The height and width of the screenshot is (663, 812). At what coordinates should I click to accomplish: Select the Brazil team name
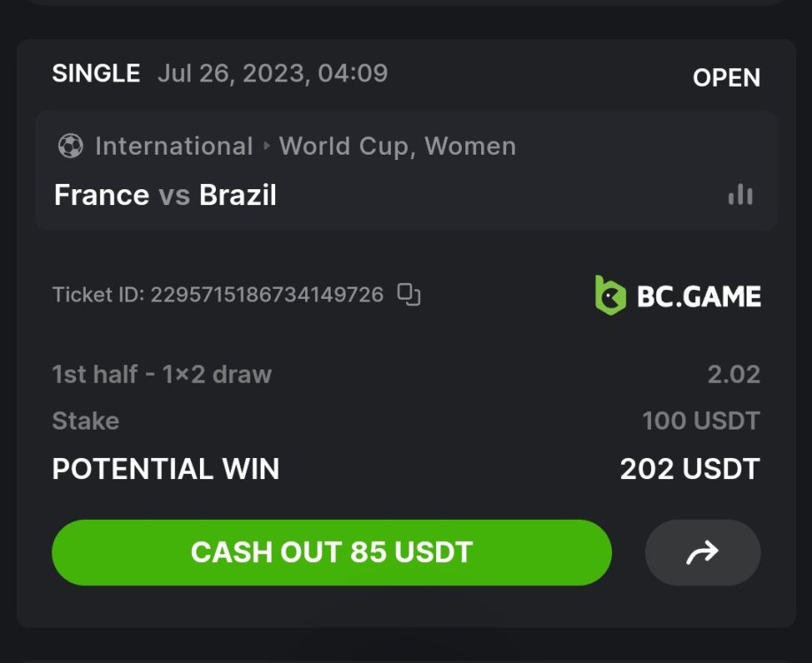point(238,194)
